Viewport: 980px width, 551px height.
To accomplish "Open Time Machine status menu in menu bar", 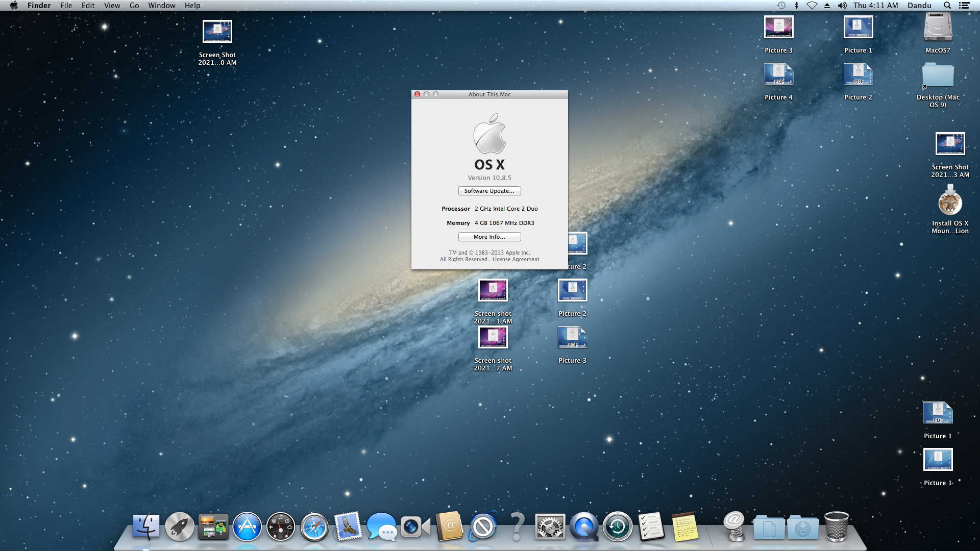I will [781, 5].
